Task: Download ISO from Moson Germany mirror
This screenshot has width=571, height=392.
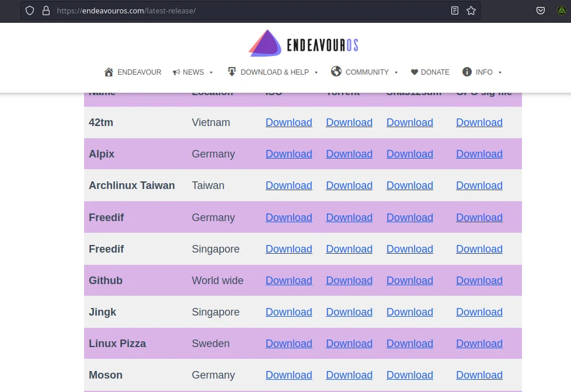Action: pos(289,375)
